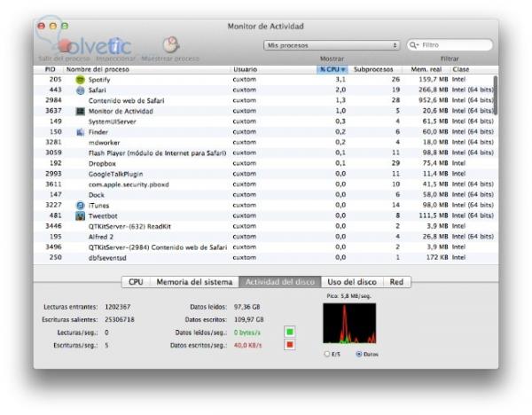The height and width of the screenshot is (415, 532).
Task: Click the Lecturas entrantes value 1202367
Action: (117, 307)
